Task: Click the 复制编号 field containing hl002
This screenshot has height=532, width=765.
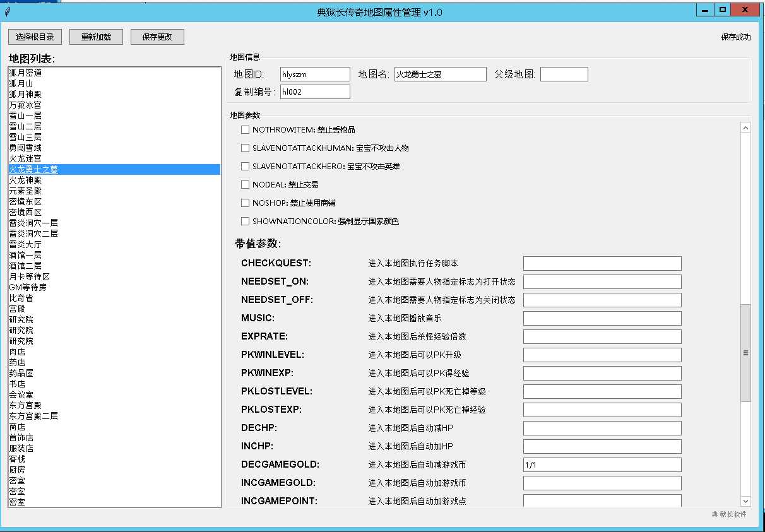Action: pos(314,92)
